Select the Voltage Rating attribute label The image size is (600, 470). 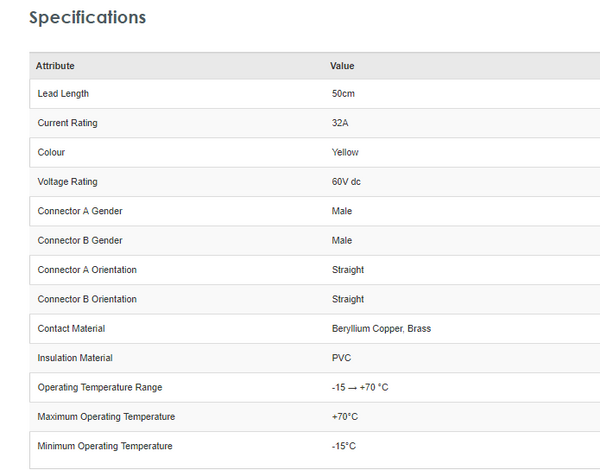pyautogui.click(x=68, y=182)
